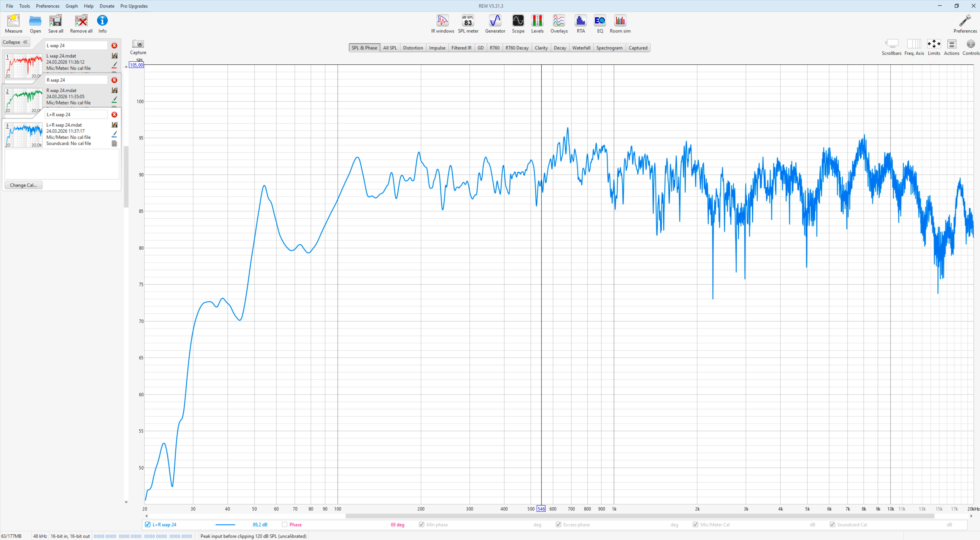Open the graph Limits control

click(934, 47)
